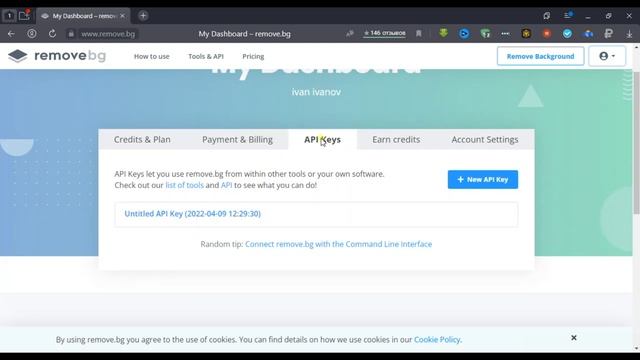Screen dimensions: 640x360
Task: Open the Tools & API menu
Action: (206, 56)
